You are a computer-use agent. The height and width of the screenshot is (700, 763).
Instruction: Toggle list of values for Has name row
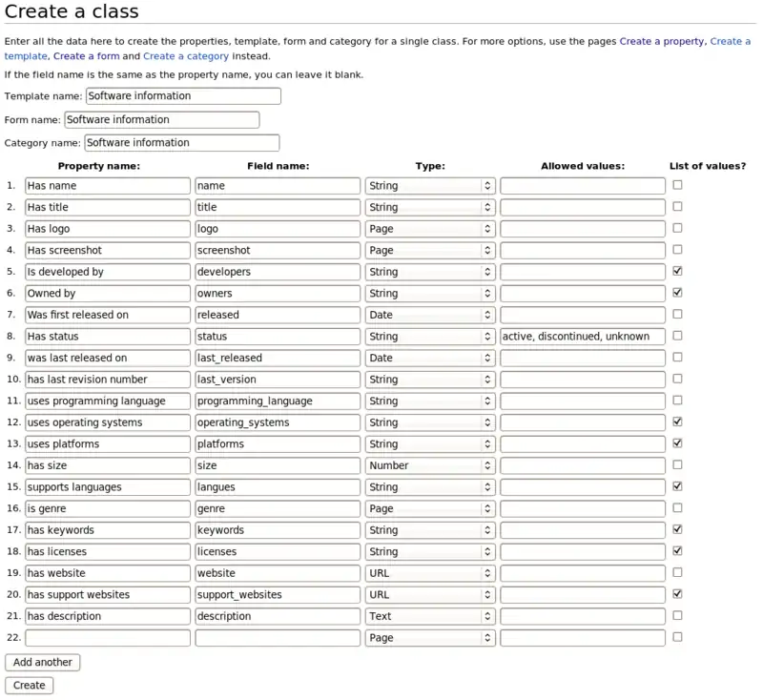coord(677,185)
